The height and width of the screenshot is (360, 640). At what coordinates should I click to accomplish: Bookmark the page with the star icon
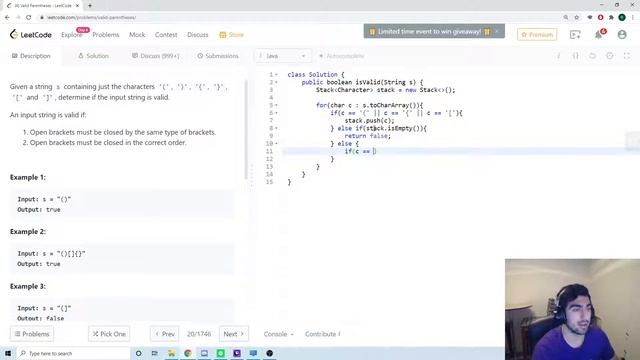pos(577,17)
